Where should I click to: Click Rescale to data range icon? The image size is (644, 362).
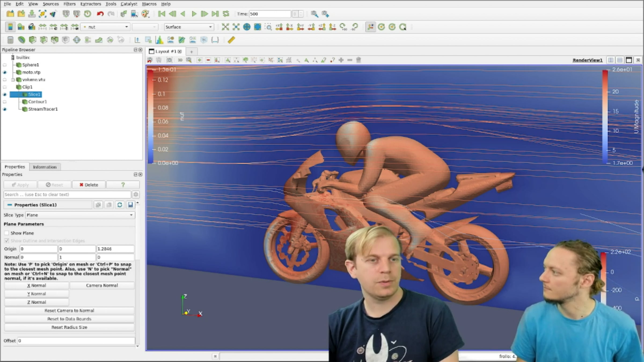[42, 27]
